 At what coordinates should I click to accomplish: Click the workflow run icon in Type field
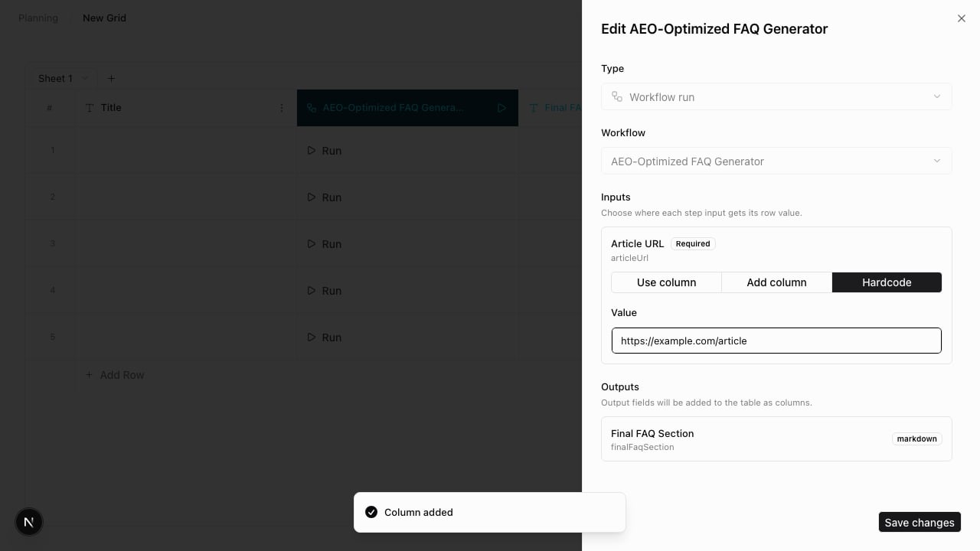[x=617, y=96]
